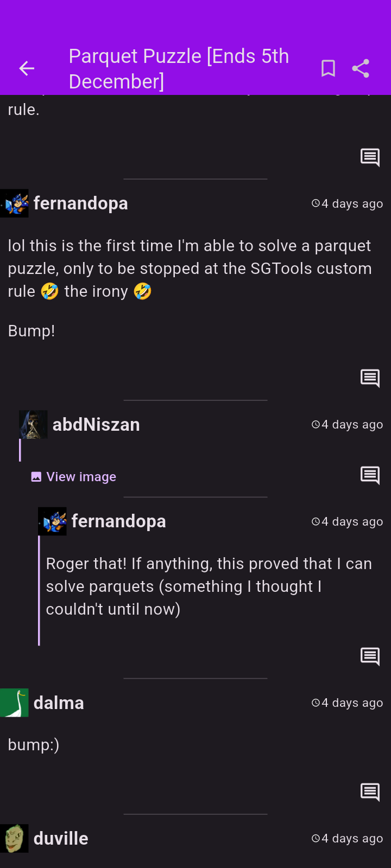Reply icon under fernandopa's irony comment
Screen dimensions: 391x868
(370, 378)
